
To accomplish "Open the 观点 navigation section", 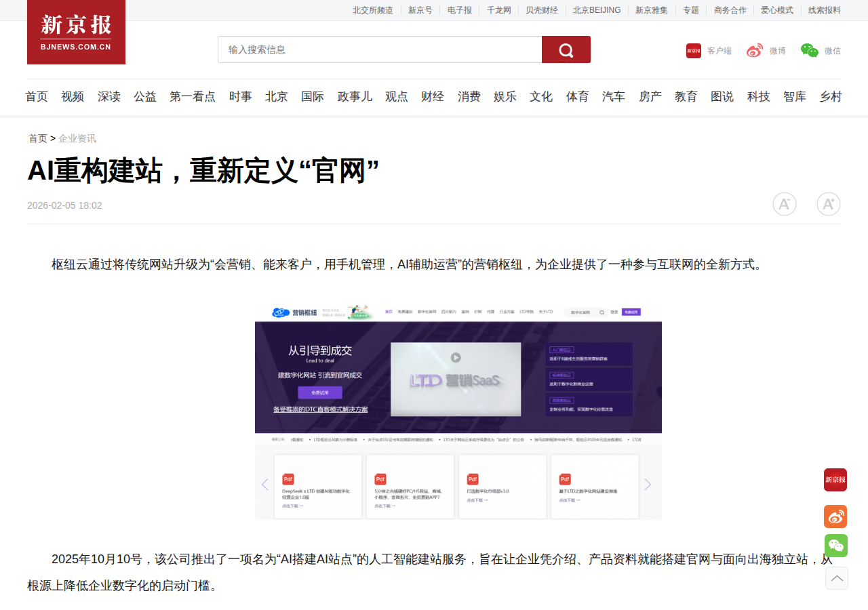I will pos(397,97).
